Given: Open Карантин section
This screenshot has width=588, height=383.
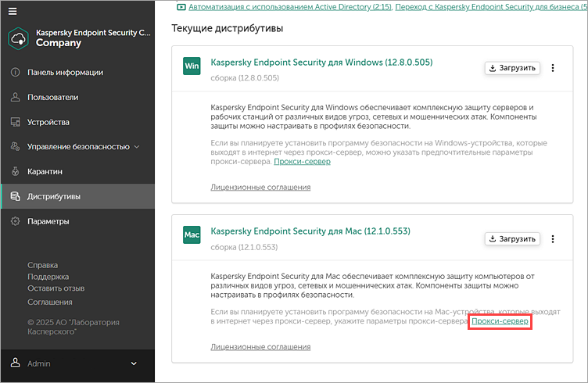Looking at the screenshot, I should pyautogui.click(x=45, y=171).
